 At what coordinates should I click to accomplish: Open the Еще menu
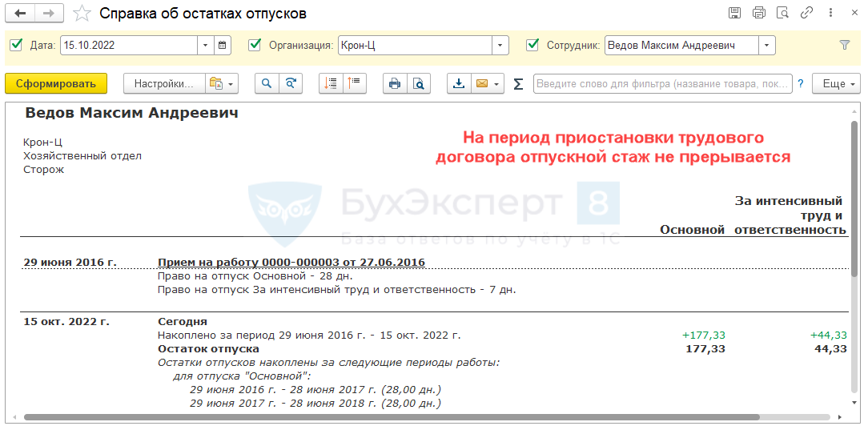click(835, 84)
